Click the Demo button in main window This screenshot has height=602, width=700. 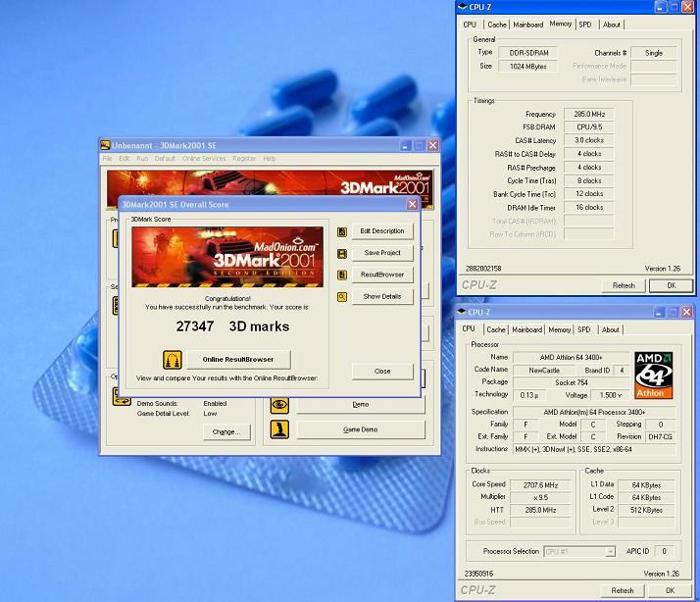click(361, 405)
